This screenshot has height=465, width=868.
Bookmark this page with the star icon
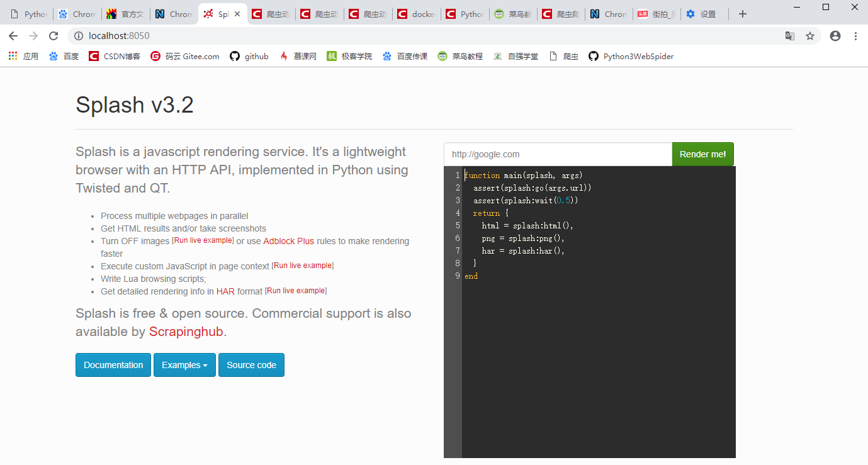tap(810, 36)
